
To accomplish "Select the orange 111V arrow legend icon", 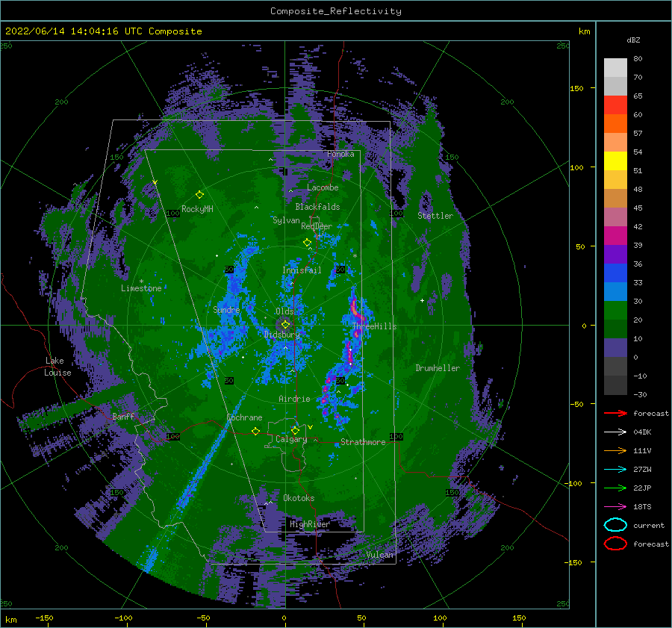I will tap(615, 450).
